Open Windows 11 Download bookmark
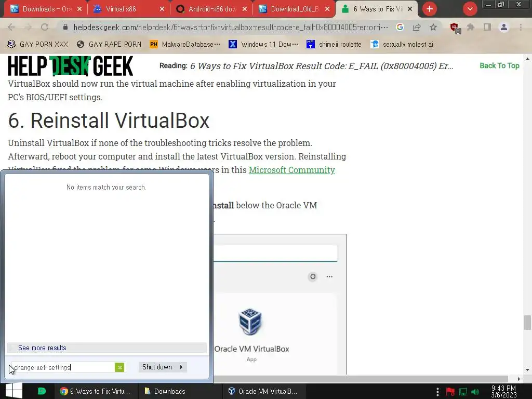Image resolution: width=532 pixels, height=399 pixels. (x=263, y=44)
